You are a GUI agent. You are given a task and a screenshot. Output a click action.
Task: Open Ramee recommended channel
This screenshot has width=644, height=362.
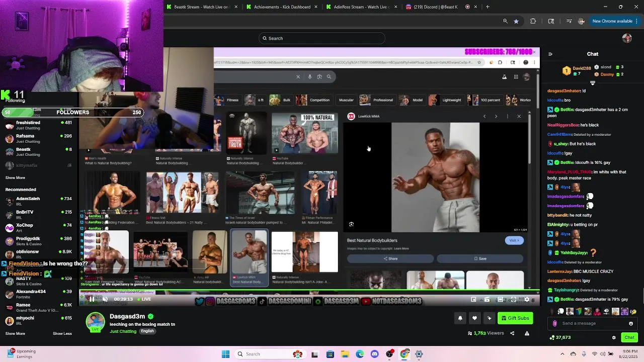[x=39, y=308]
